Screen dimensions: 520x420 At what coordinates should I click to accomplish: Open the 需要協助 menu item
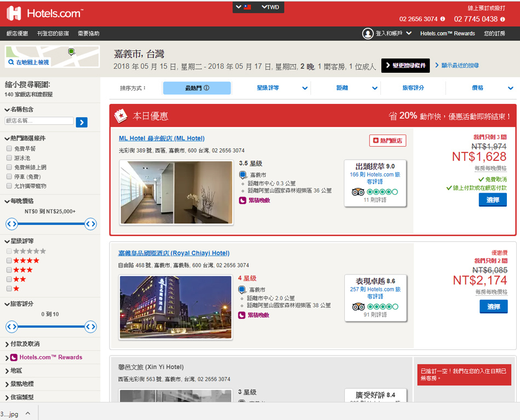pyautogui.click(x=89, y=33)
